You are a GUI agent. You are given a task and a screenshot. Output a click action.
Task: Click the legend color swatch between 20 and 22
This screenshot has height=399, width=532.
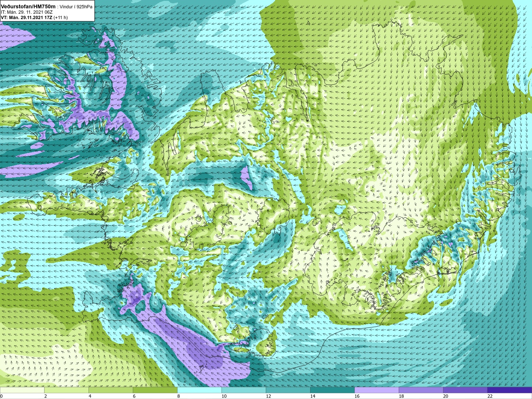465,390
